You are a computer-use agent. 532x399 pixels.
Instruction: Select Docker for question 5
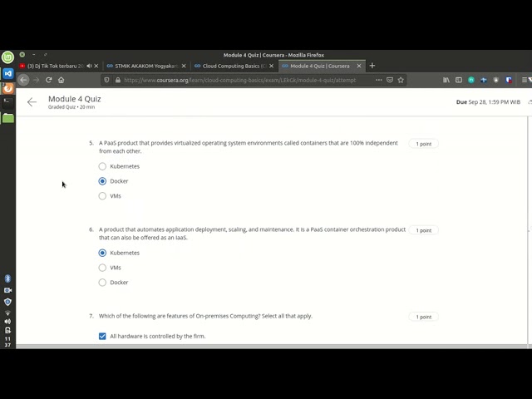point(102,181)
